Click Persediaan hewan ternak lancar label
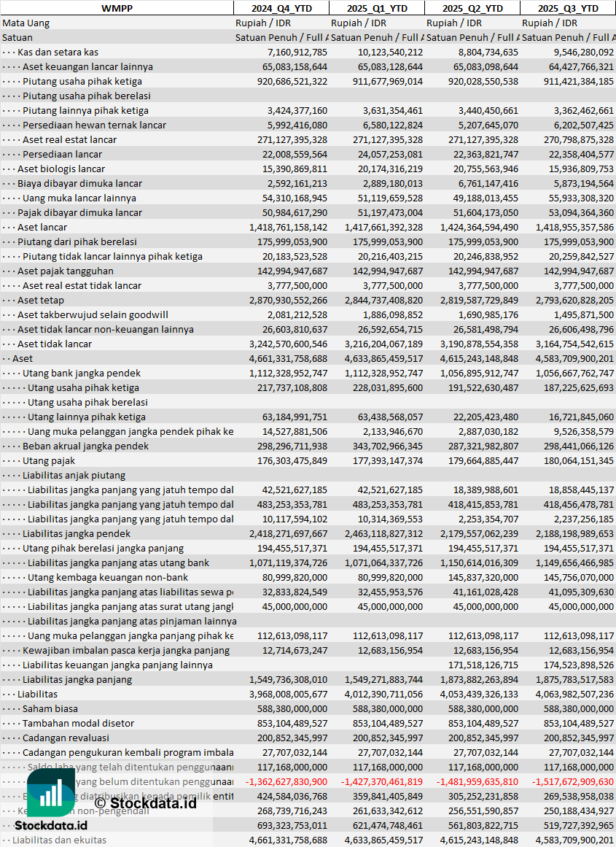This screenshot has height=847, width=616. 94,125
